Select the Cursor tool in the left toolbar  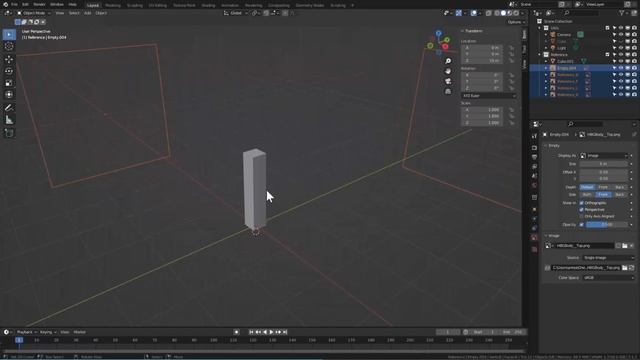[x=9, y=46]
